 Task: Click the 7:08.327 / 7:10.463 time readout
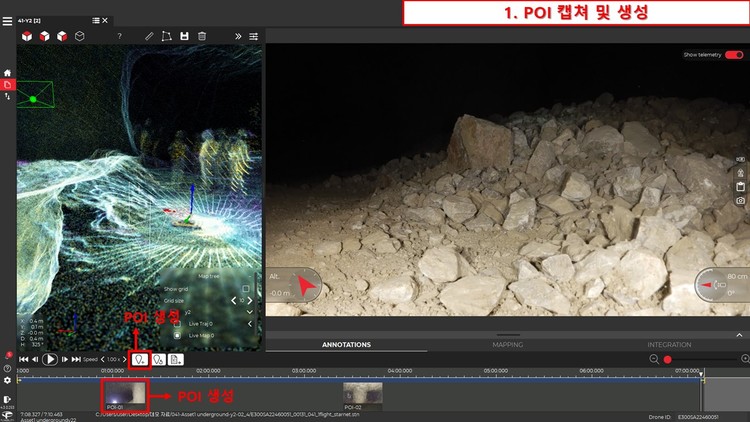[42, 414]
